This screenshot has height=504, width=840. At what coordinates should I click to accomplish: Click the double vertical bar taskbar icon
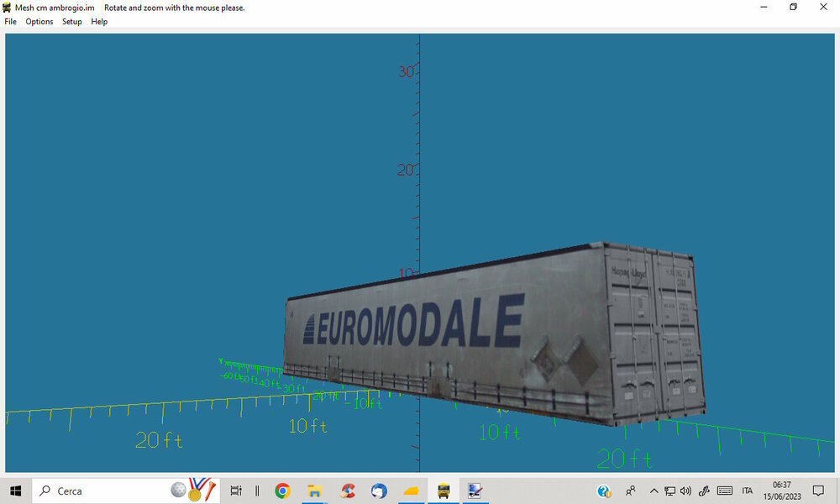click(x=257, y=491)
